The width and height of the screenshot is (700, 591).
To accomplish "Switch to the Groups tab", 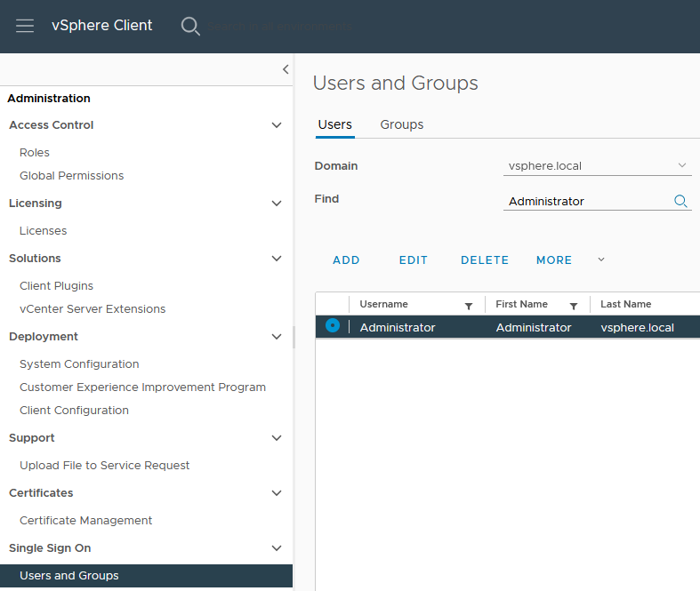I will 401,124.
